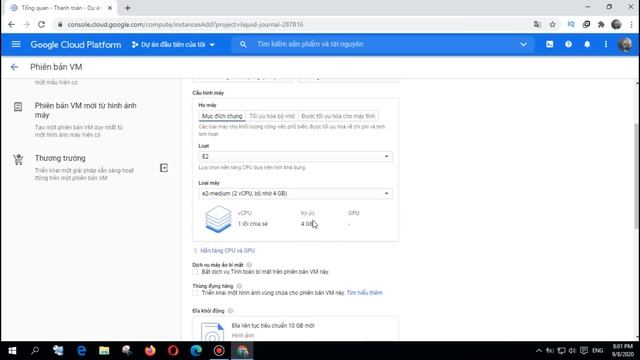Click help icon next to Thùng đựng hàng
Image resolution: width=640 pixels, height=360 pixels.
tap(239, 286)
